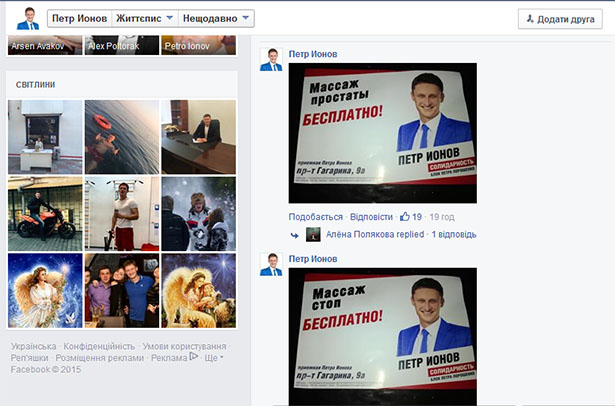Click the 19 год timestamp
The width and height of the screenshot is (615, 406).
point(442,217)
